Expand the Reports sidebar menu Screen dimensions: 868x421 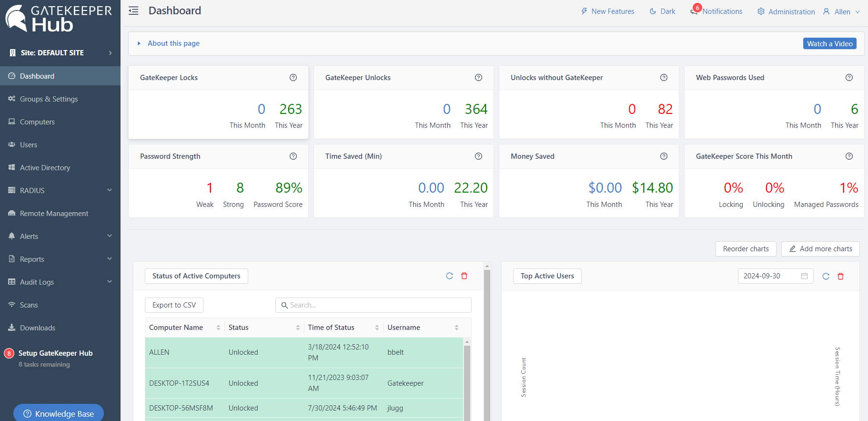coord(60,259)
